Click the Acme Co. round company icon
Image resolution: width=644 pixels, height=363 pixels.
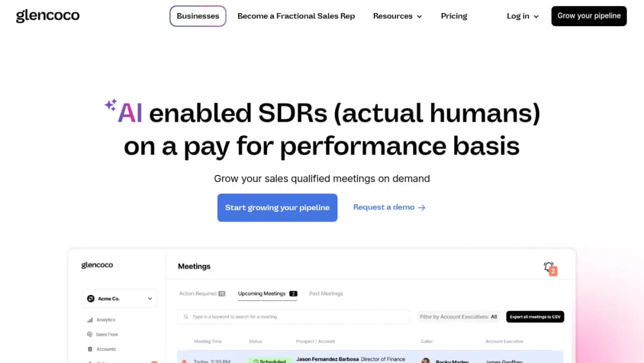tap(91, 299)
